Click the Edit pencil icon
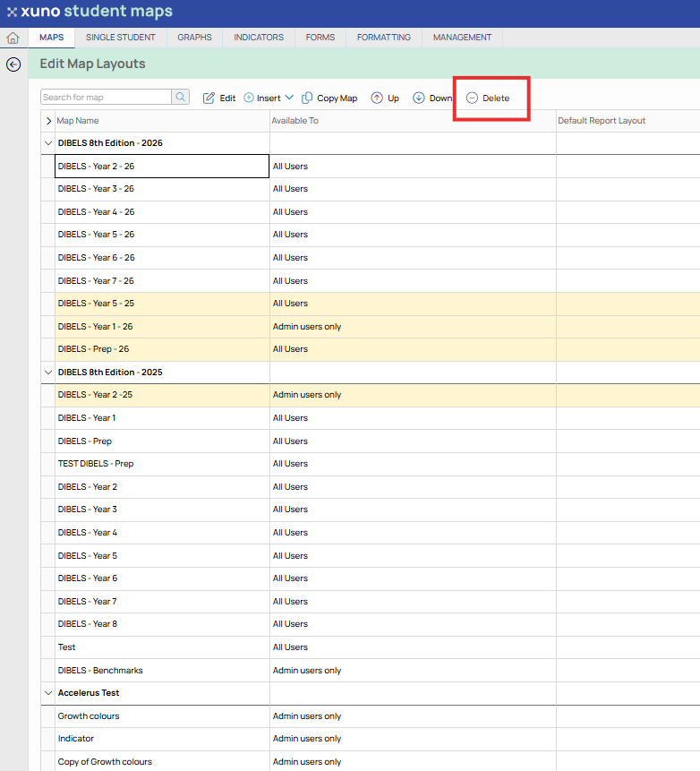700x771 pixels. 209,98
